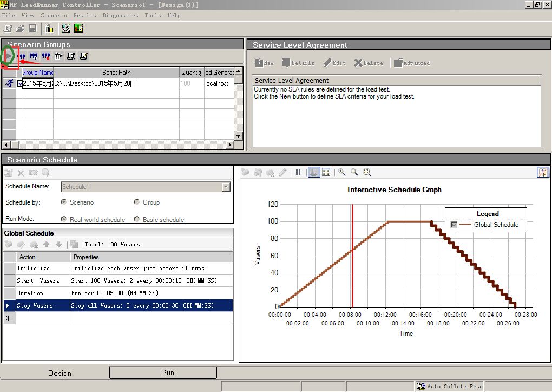Switch to the Run tab

[x=167, y=373]
